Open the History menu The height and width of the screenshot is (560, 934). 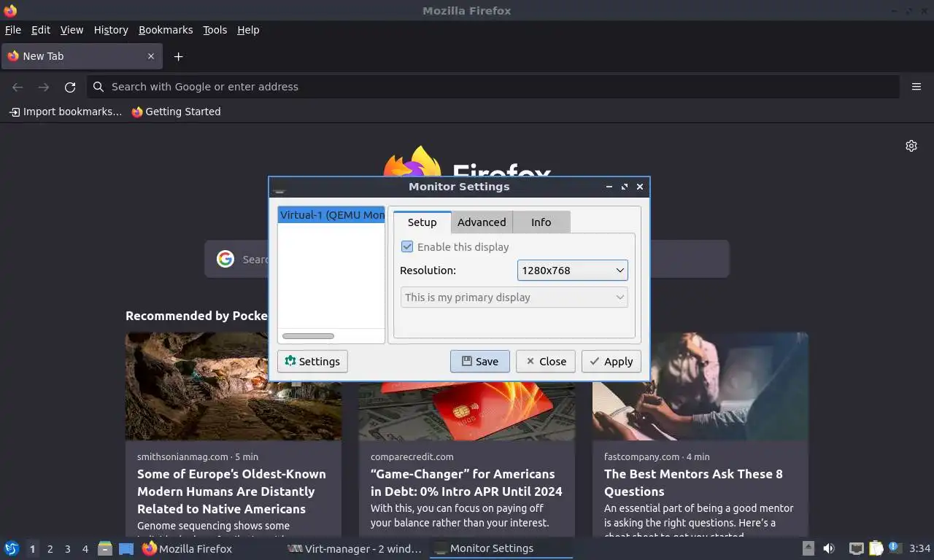coord(111,30)
